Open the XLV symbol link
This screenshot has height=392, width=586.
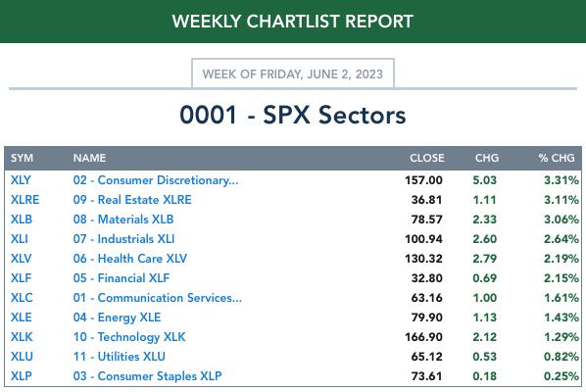[x=21, y=259]
